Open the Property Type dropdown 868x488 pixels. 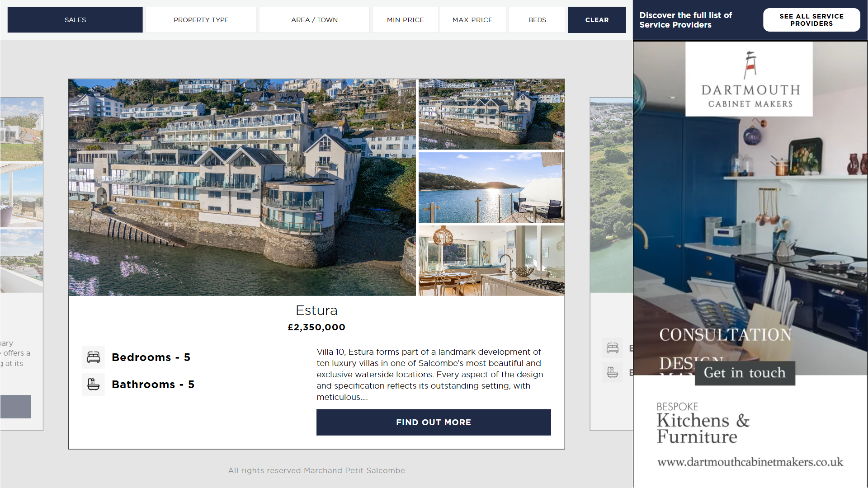tap(201, 20)
